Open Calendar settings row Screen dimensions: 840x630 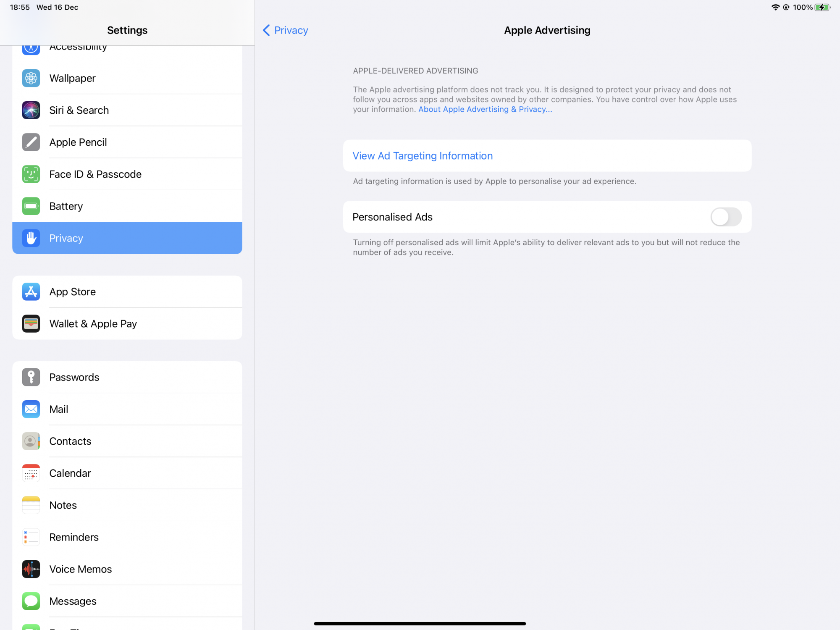pyautogui.click(x=127, y=473)
